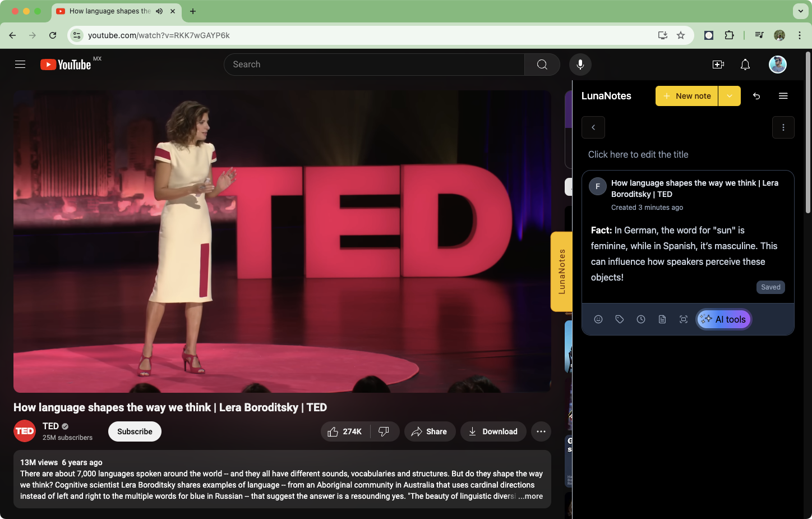Navigate back in browser
The height and width of the screenshot is (519, 812).
tap(12, 35)
